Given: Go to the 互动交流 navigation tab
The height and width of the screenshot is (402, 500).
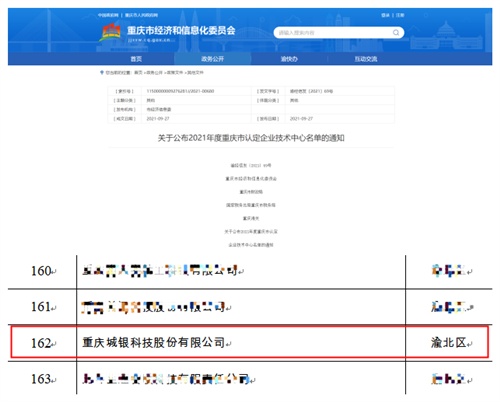Looking at the screenshot, I should (x=366, y=59).
